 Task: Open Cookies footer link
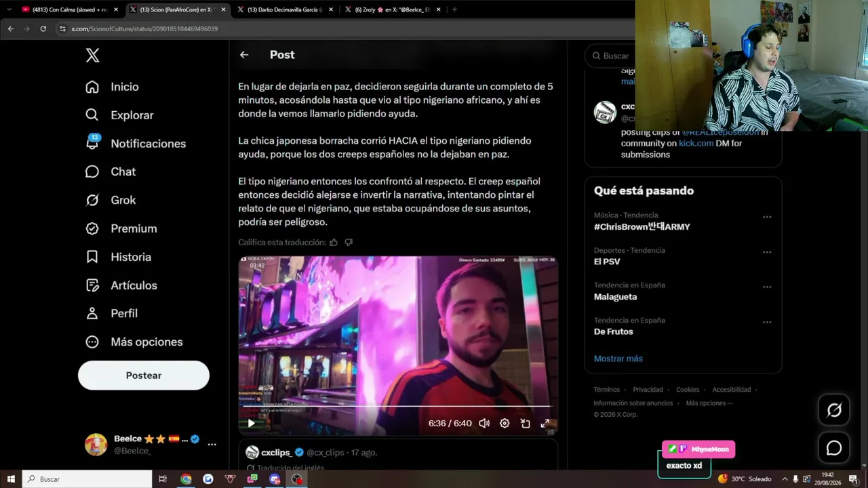[x=687, y=390]
